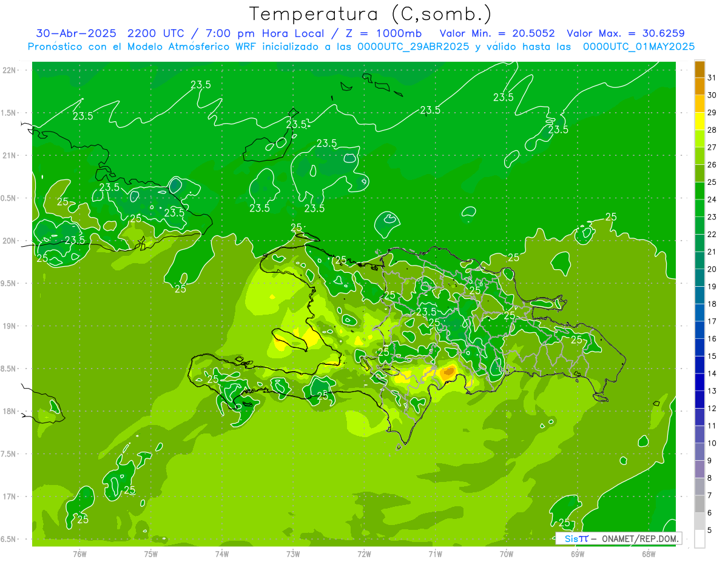The height and width of the screenshot is (562, 728).
Task: Select valid-until time "0000UTC_01MAY2025"
Action: coord(639,47)
